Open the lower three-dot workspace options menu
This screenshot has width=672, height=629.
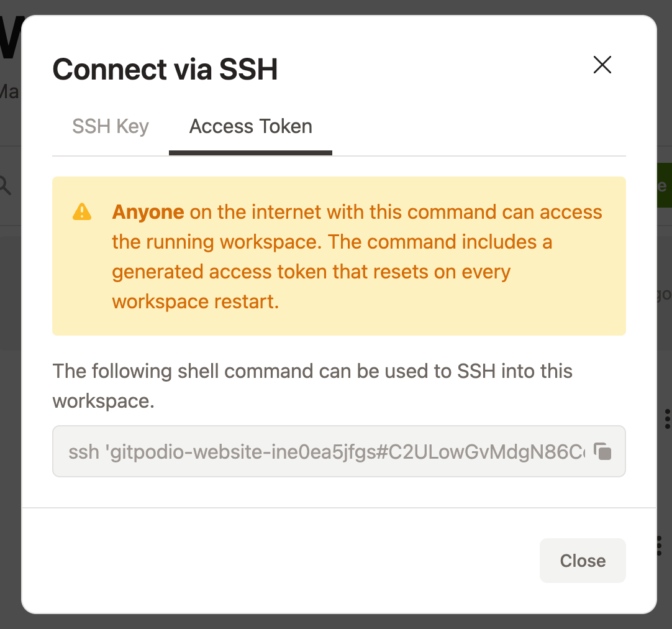[658, 545]
